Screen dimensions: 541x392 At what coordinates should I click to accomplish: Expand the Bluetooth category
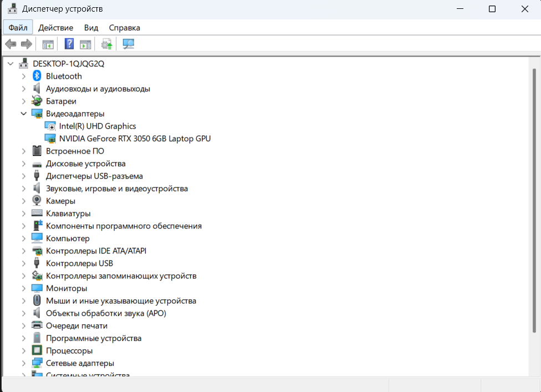coord(23,77)
